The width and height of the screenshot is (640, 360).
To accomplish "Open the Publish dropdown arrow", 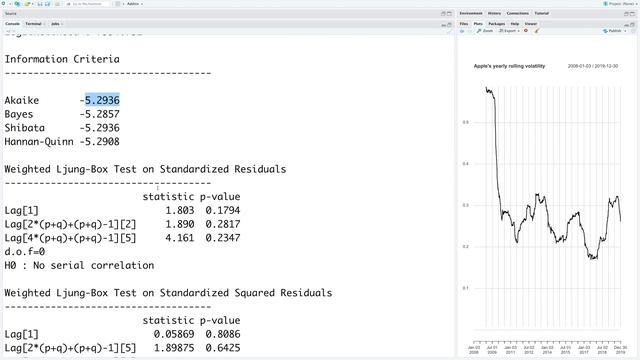I will click(x=625, y=31).
